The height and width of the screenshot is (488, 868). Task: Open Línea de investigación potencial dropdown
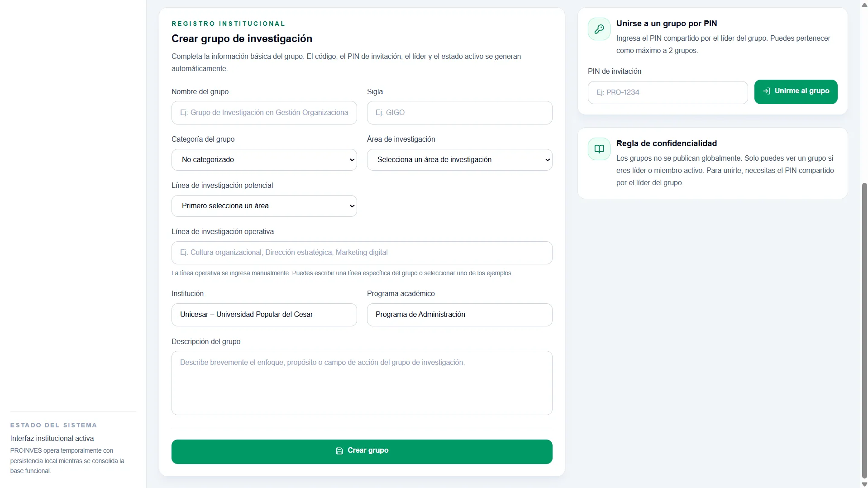pyautogui.click(x=264, y=206)
